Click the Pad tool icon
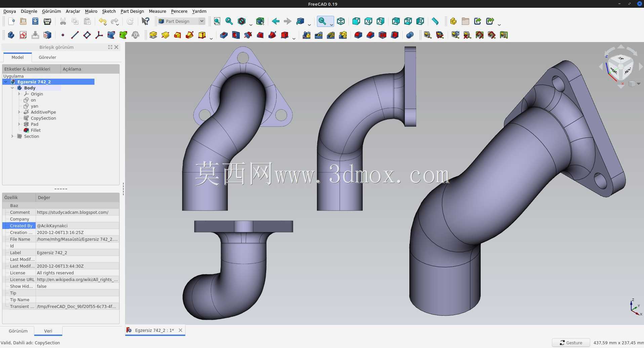644x348 pixels. 153,35
